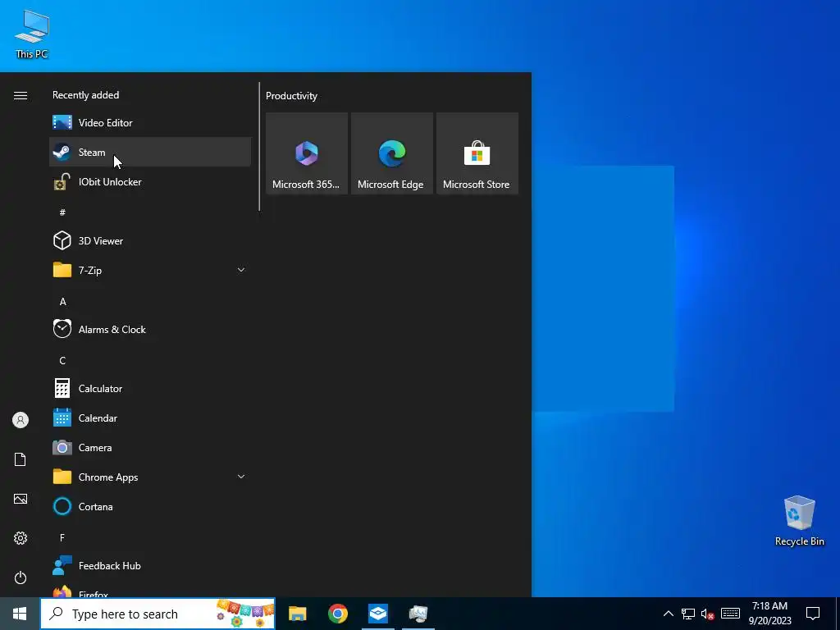840x630 pixels.
Task: Open the Camera app
Action: click(150, 447)
